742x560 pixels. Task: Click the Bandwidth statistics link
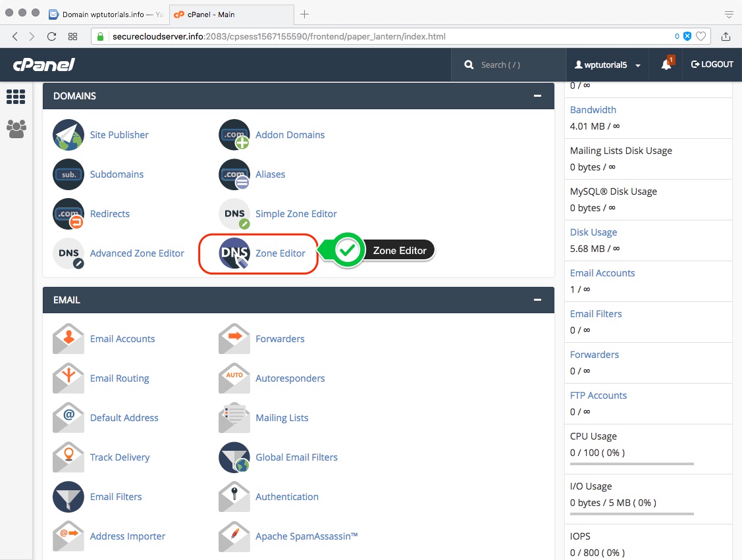[x=593, y=110]
